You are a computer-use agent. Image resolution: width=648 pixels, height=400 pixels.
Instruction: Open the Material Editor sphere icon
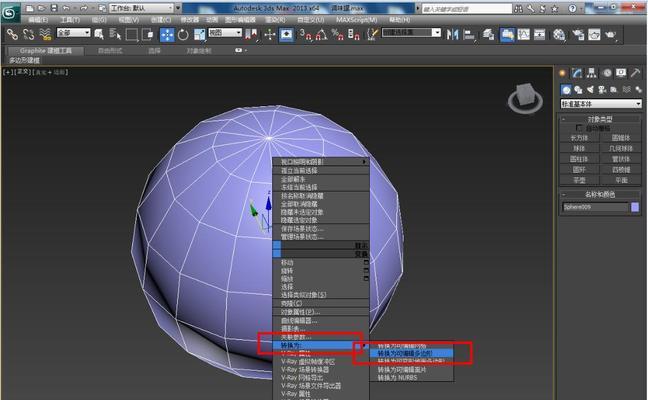coord(559,34)
